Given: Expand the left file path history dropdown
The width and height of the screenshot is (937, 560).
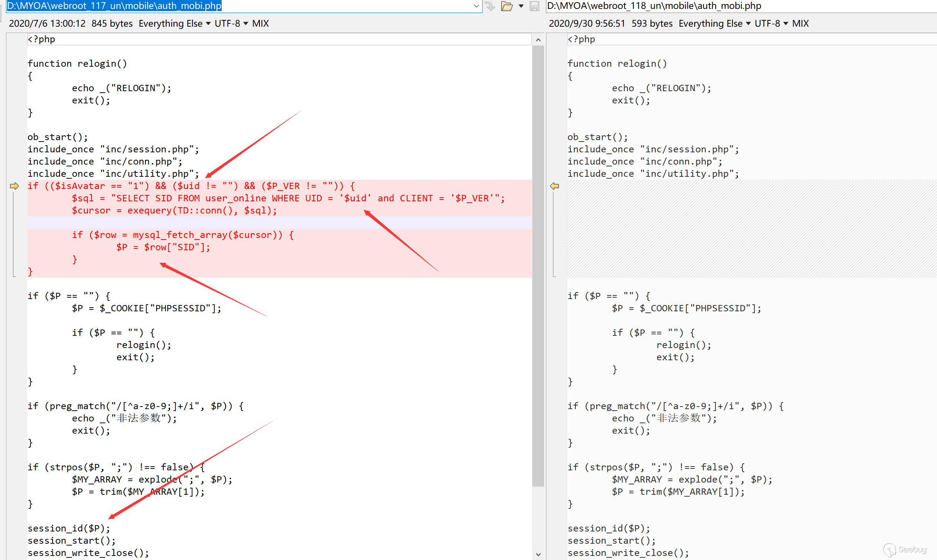Looking at the screenshot, I should [476, 6].
